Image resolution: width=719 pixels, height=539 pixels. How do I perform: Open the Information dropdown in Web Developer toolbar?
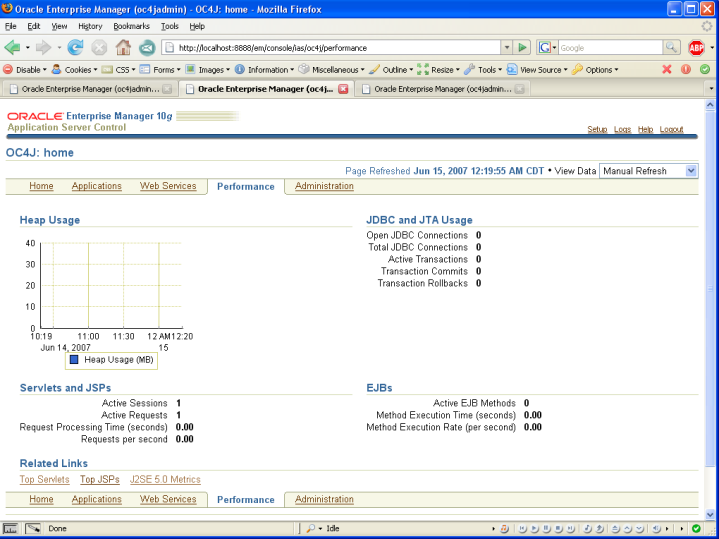pyautogui.click(x=265, y=70)
